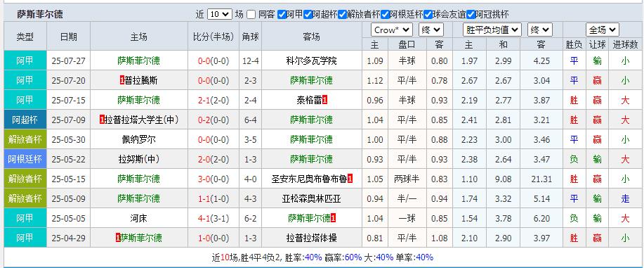This screenshot has height=268, width=644.
Task: Uncheck the 阿甲 league filter checkbox
Action: click(x=282, y=14)
